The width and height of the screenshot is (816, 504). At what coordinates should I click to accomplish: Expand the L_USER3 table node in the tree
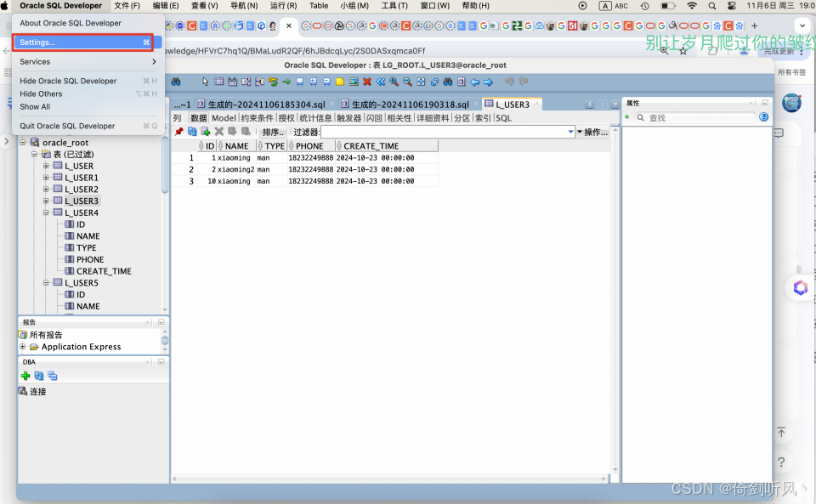click(x=46, y=201)
